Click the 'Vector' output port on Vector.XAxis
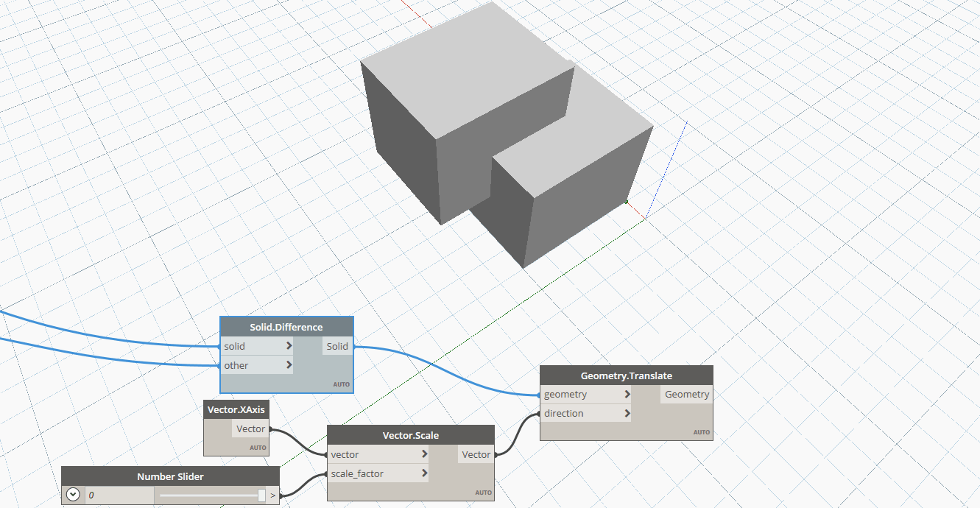980x508 pixels. point(250,428)
